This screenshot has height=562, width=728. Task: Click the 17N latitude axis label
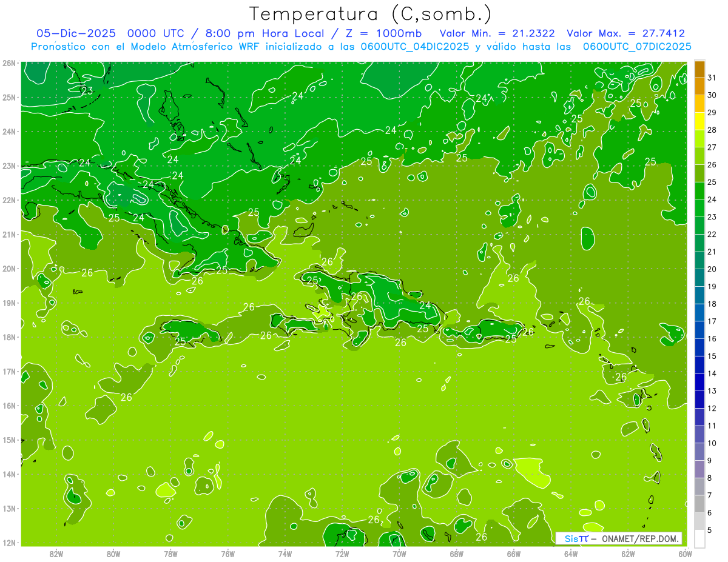pyautogui.click(x=9, y=372)
